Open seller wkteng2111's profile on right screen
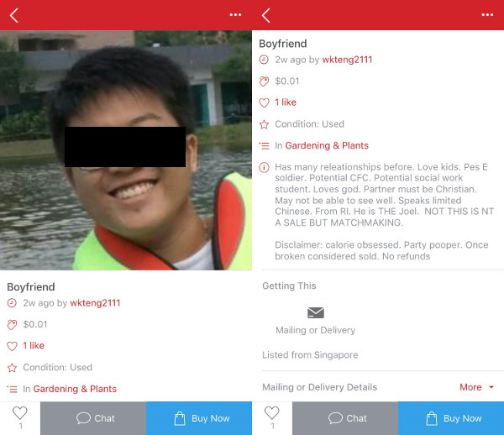 [347, 60]
